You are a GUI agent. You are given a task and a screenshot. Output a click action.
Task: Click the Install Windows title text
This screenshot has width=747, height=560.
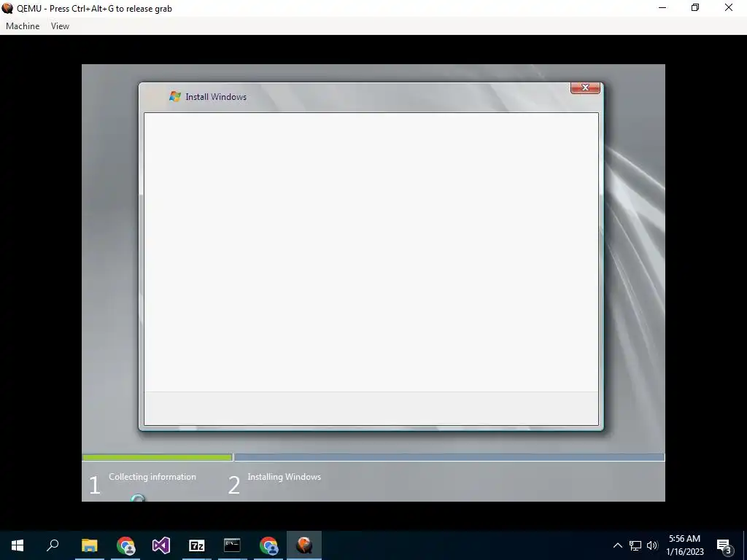(x=216, y=97)
